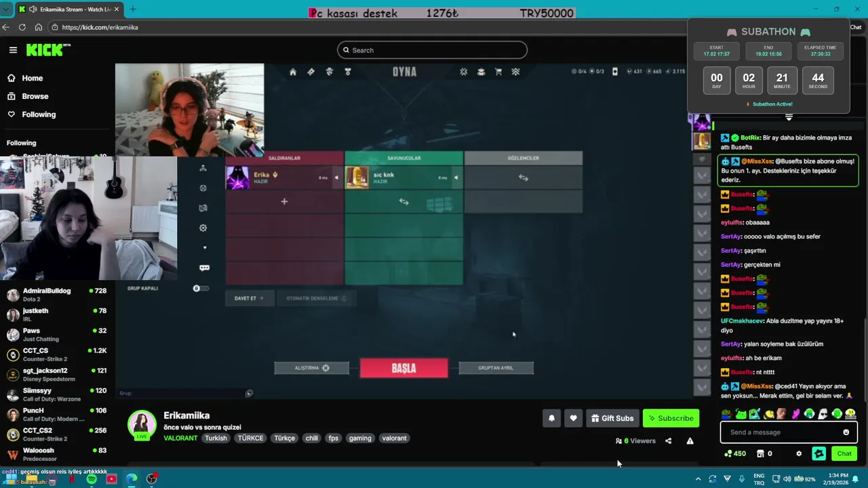Screen dimensions: 868x488
Task: Open Spotify from taskbar
Action: (92, 479)
